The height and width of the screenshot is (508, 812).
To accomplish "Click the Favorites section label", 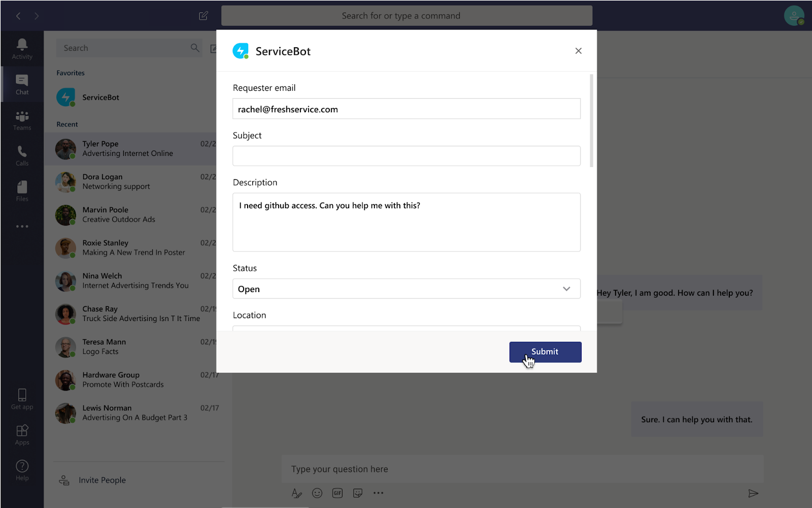I will click(71, 73).
